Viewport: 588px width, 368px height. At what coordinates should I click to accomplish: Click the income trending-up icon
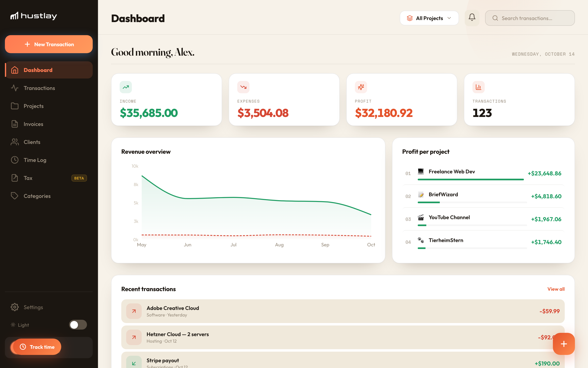[126, 87]
